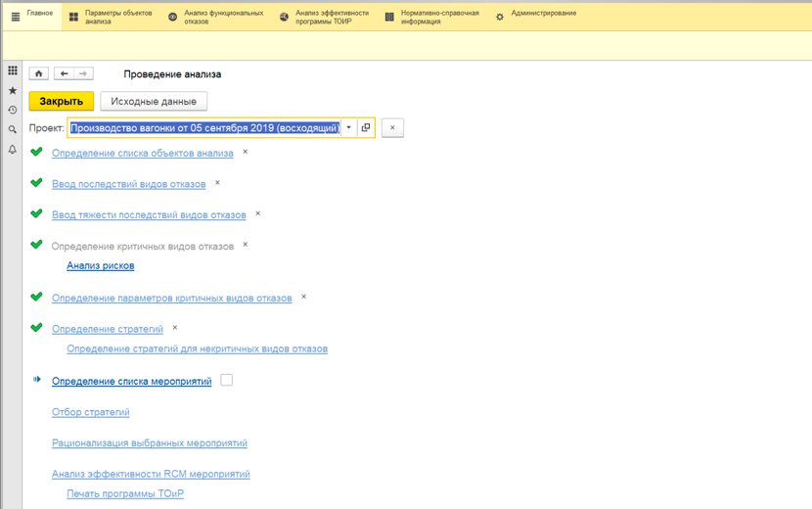Open the 'Определение списка мероприятий' link

[131, 381]
